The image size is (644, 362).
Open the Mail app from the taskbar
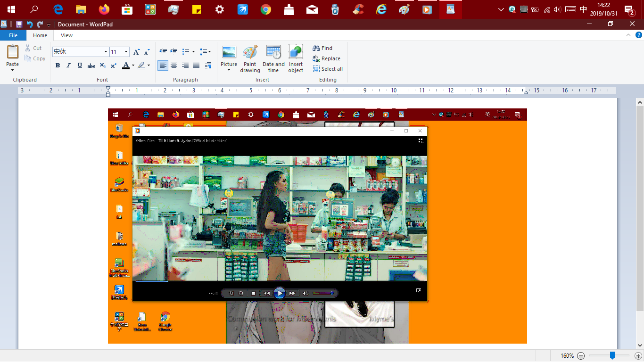[312, 9]
